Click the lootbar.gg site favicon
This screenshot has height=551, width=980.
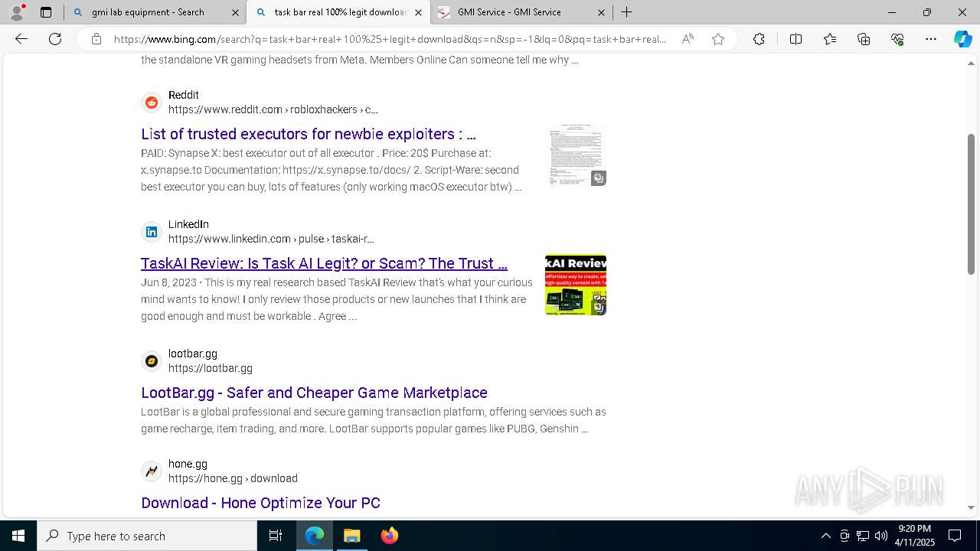click(152, 361)
